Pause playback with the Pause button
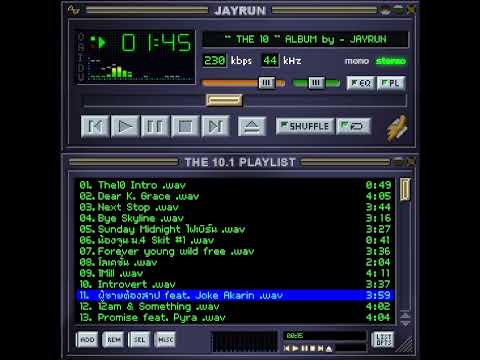The height and width of the screenshot is (360, 480). tap(155, 126)
